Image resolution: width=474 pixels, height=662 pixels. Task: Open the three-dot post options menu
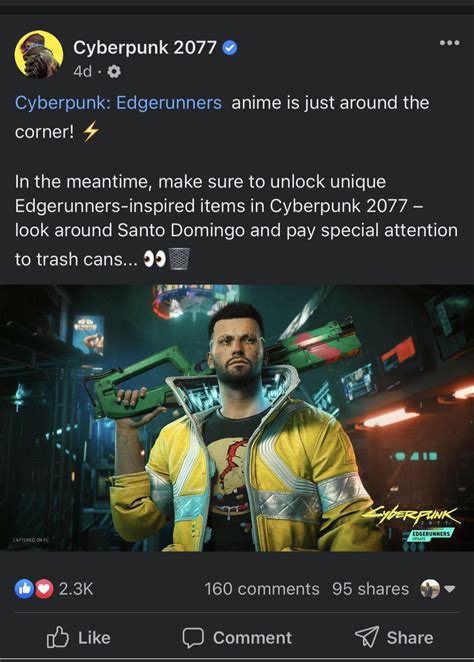[x=449, y=43]
